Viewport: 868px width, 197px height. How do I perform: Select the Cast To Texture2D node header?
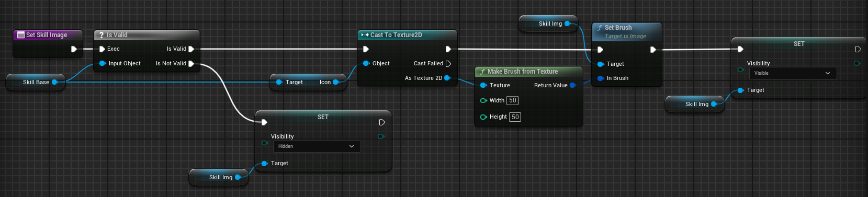click(x=407, y=35)
